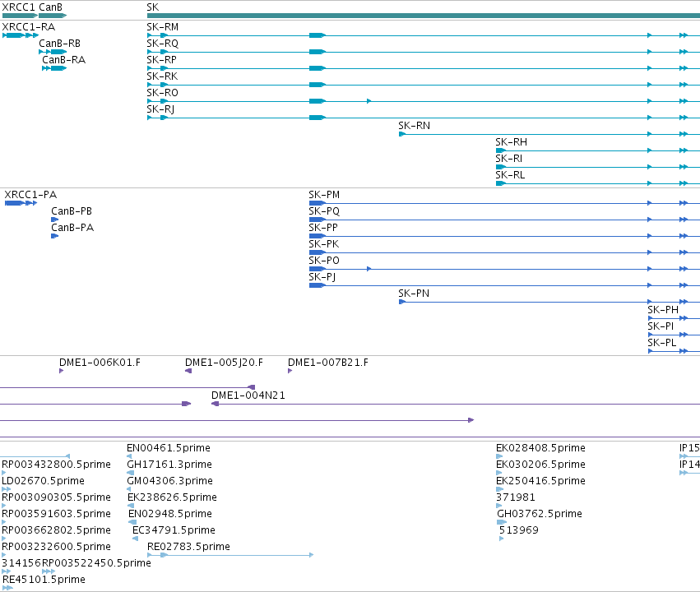Select transcript label CanB-RB
Screen dimensions: 700x592
click(x=59, y=44)
